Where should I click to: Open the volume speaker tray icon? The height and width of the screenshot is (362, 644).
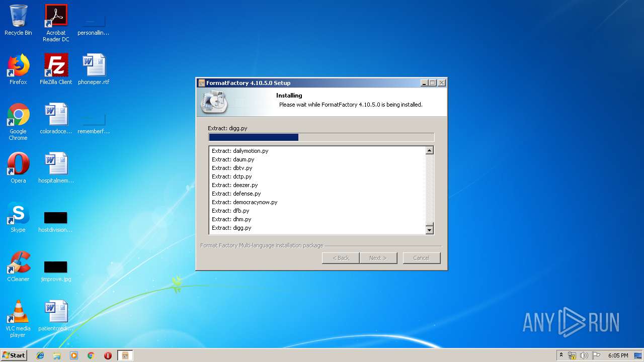584,355
